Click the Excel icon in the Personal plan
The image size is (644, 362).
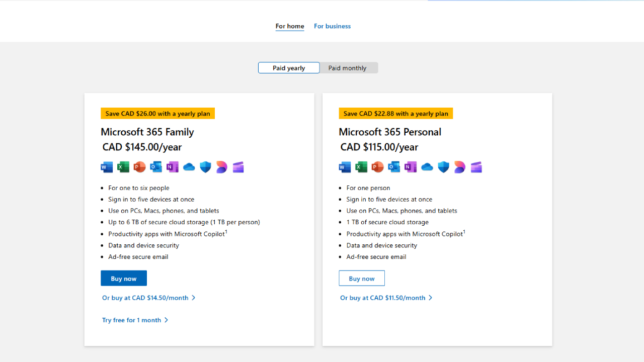(361, 167)
